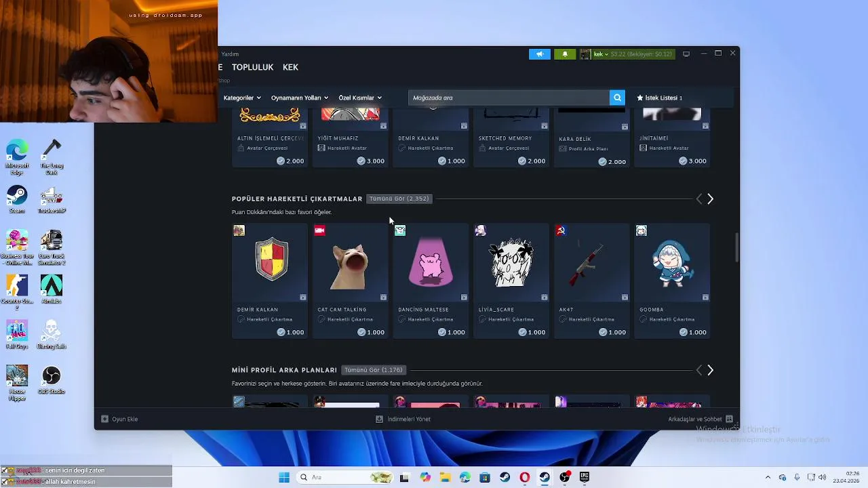Select the SKETCHED MEMORY item title
The height and width of the screenshot is (488, 868).
pos(505,138)
